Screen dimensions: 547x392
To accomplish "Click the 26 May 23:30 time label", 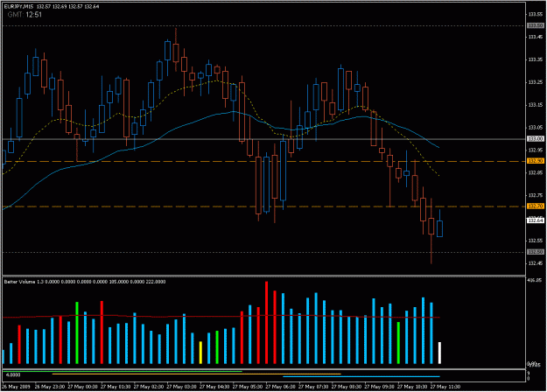I will (49, 387).
